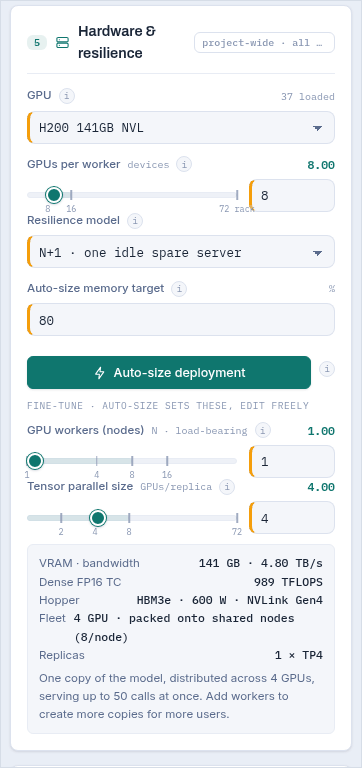Click the GPUs per worker slider handle
The image size is (362, 768).
(x=53, y=195)
